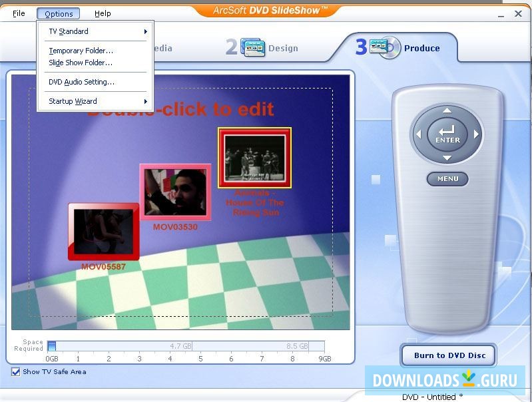532x402 pixels.
Task: Click the remote down arrow
Action: click(447, 158)
